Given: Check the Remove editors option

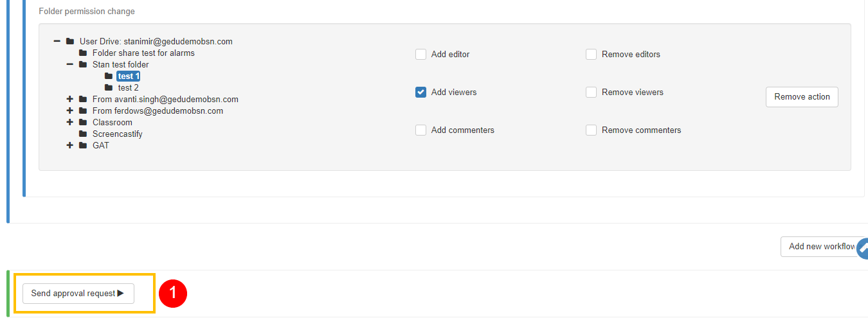Looking at the screenshot, I should pyautogui.click(x=591, y=55).
